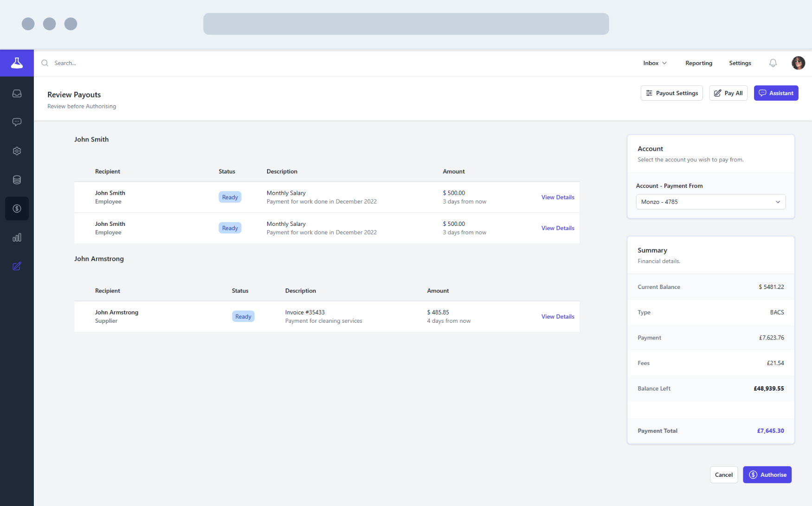Select 'Invoice #35433' description text
Image resolution: width=812 pixels, height=506 pixels.
pyautogui.click(x=305, y=313)
